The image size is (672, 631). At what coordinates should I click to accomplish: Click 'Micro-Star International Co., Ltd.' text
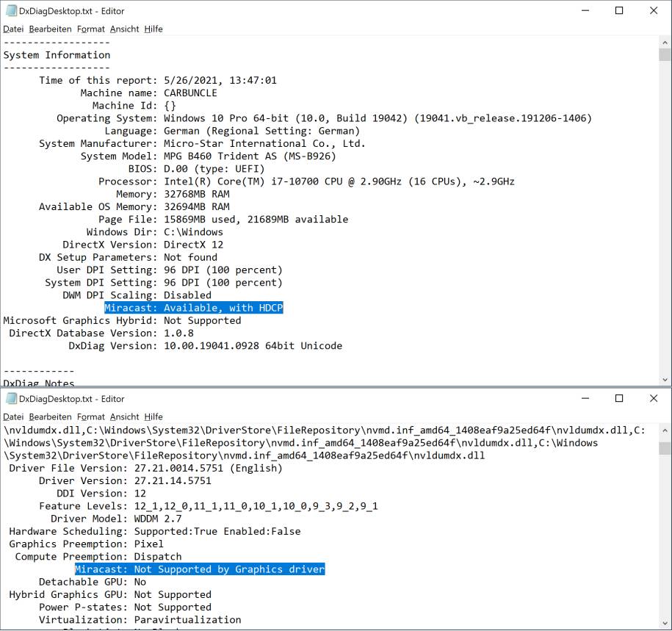264,143
